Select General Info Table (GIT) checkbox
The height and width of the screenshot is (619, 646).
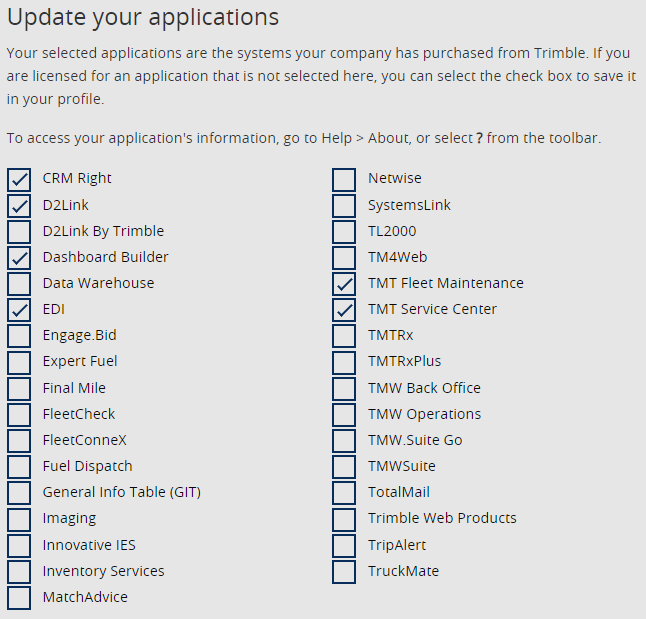click(19, 492)
